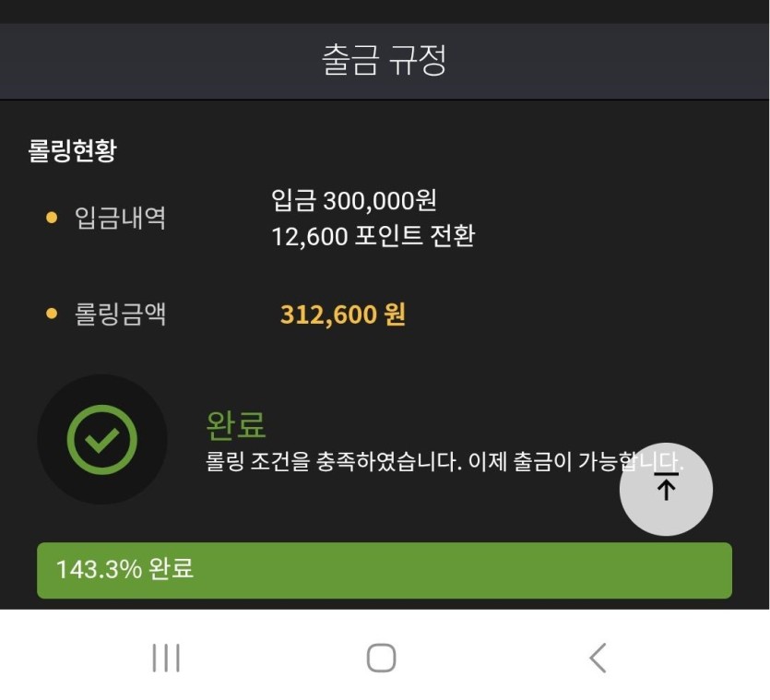Click the 입금내역 label
Screen dimensions: 770x700
pos(120,219)
